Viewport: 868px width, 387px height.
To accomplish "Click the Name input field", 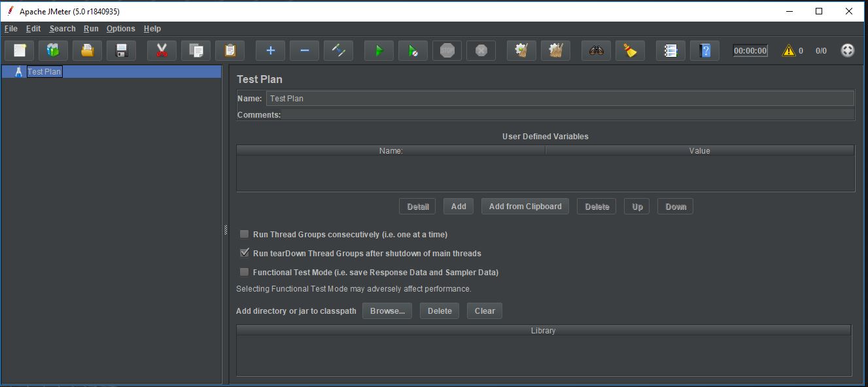I will pyautogui.click(x=560, y=98).
